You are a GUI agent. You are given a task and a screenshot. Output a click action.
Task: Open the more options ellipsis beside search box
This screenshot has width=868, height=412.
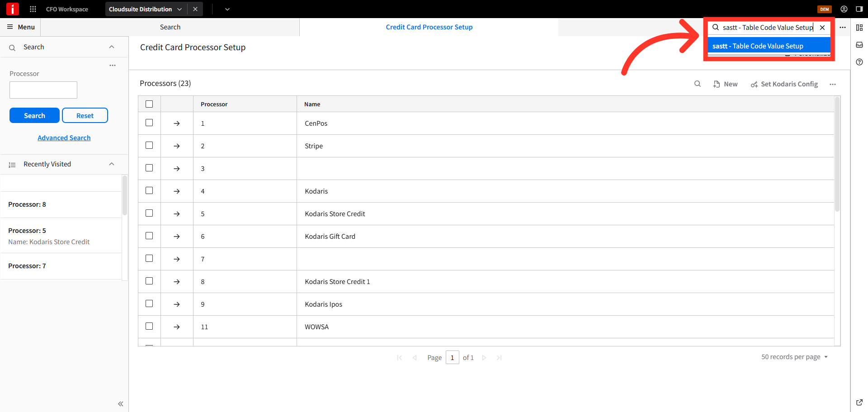point(843,28)
